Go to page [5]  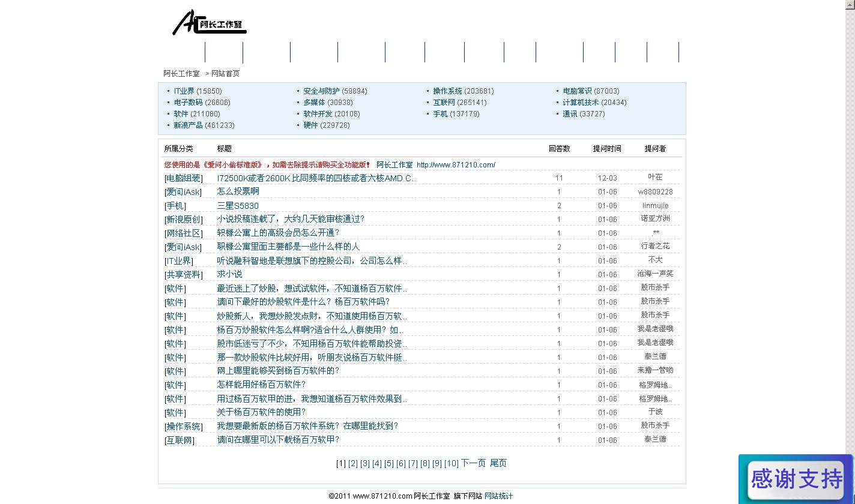389,463
